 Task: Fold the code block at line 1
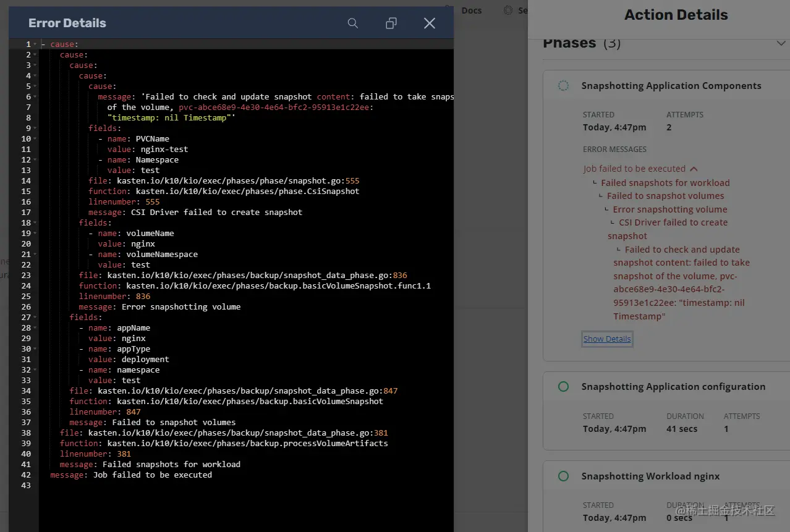pos(35,44)
